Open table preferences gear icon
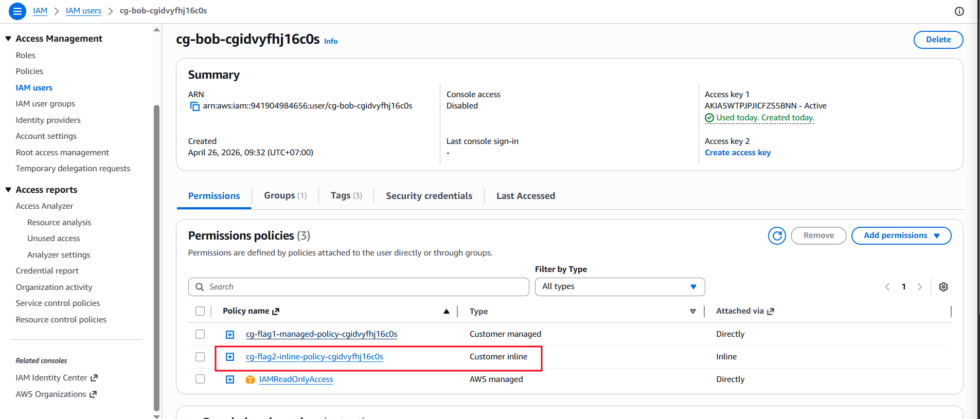 tap(943, 287)
